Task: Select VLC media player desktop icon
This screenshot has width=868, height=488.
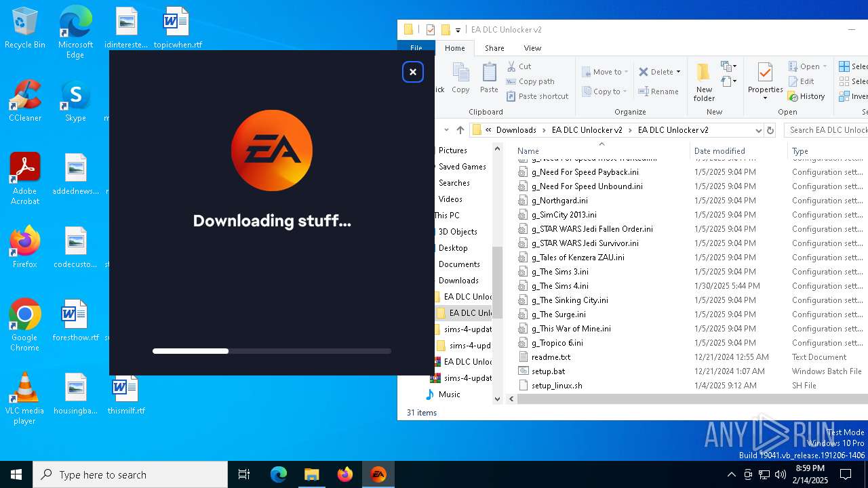Action: (x=25, y=399)
